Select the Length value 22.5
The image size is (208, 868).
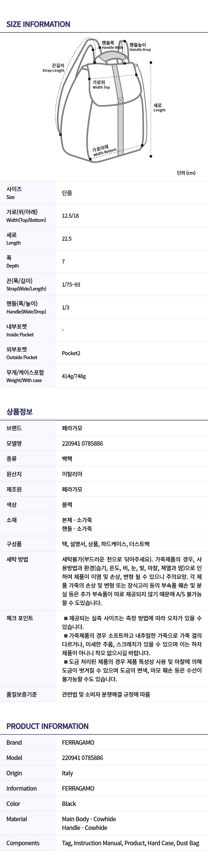tap(67, 239)
